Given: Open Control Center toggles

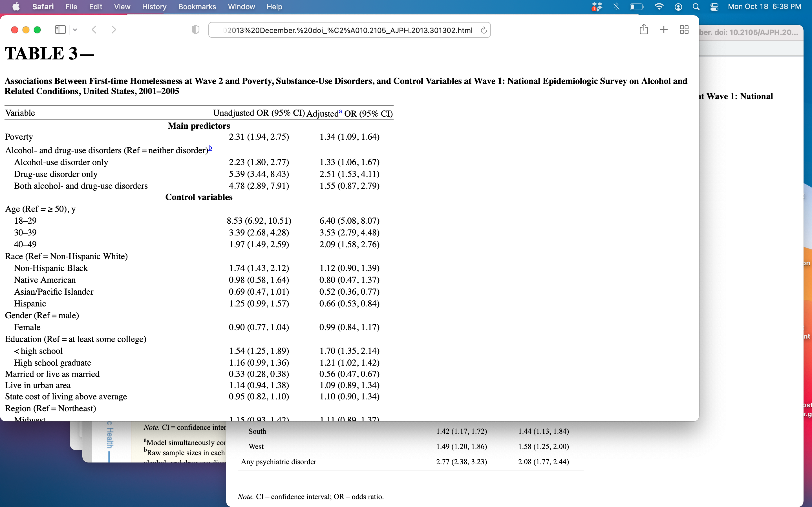Looking at the screenshot, I should click(x=714, y=7).
